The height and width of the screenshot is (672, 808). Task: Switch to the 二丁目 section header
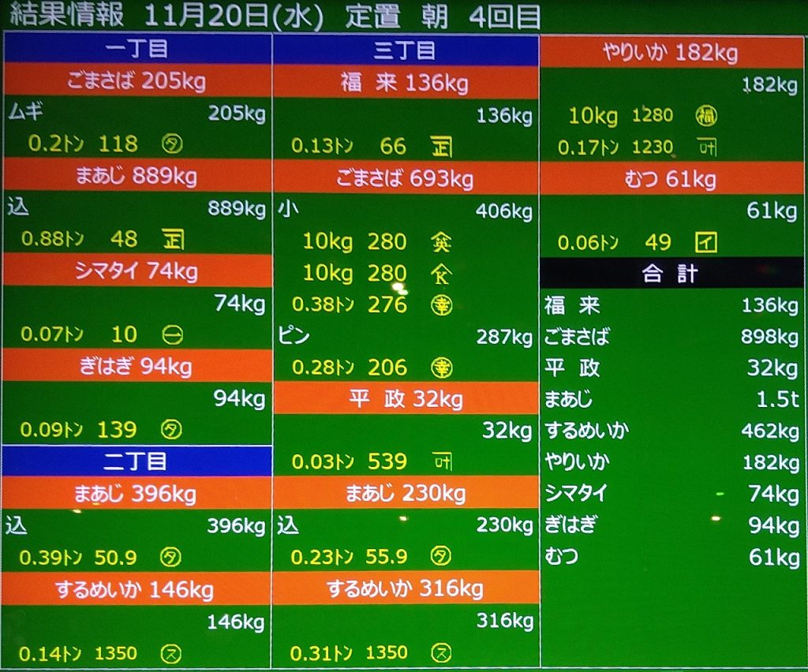tap(137, 461)
